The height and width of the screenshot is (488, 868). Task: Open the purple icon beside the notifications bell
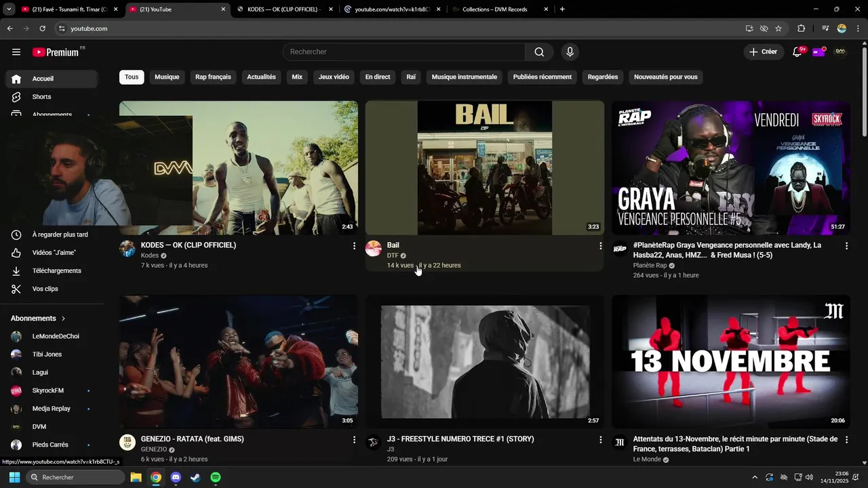pyautogui.click(x=818, y=52)
